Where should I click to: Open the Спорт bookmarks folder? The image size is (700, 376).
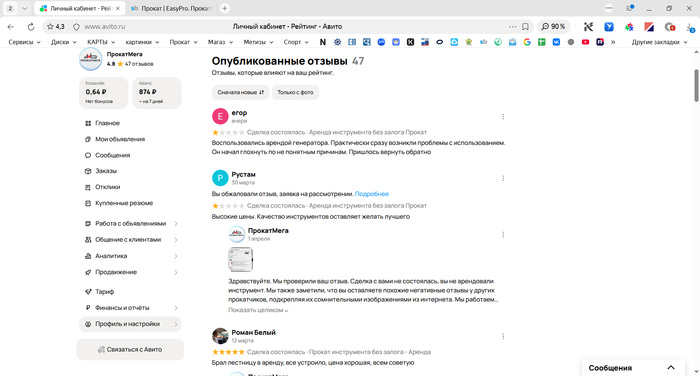coord(296,42)
